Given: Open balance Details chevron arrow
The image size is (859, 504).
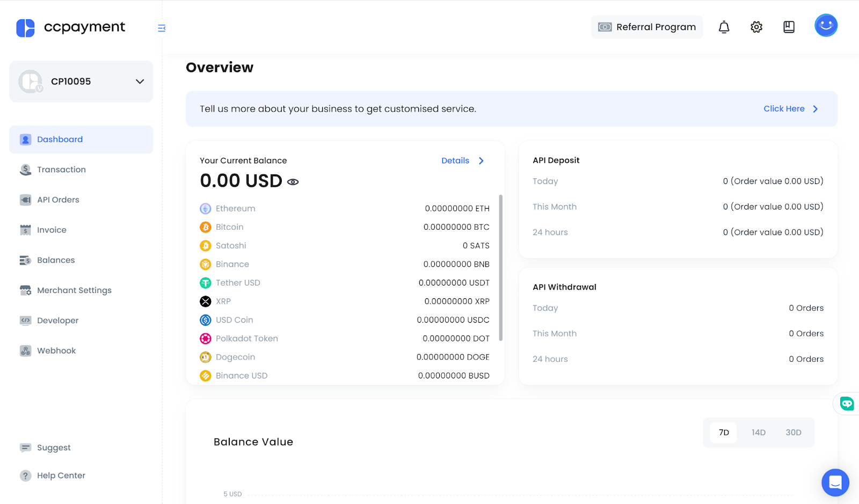Looking at the screenshot, I should 481,160.
